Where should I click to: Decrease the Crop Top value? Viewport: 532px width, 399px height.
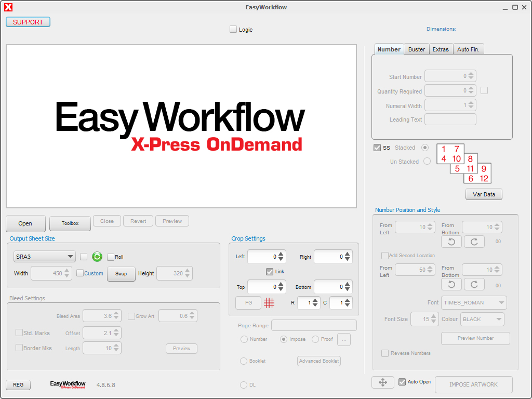point(281,289)
